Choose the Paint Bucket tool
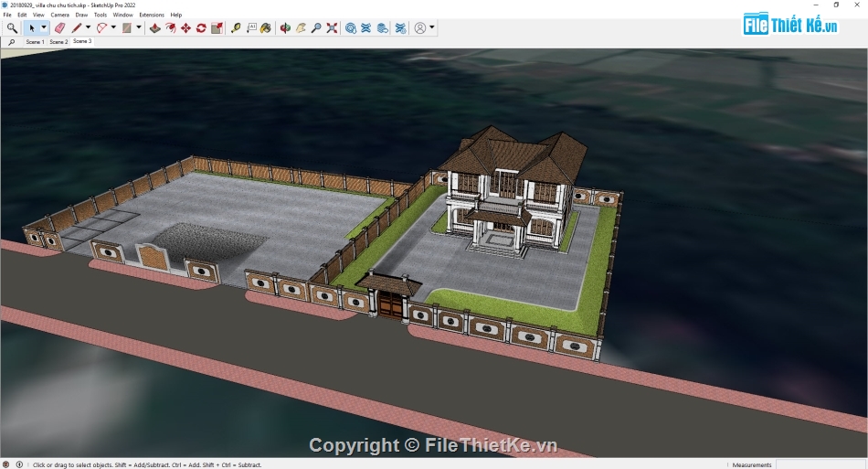This screenshot has height=469, width=868. tap(266, 27)
